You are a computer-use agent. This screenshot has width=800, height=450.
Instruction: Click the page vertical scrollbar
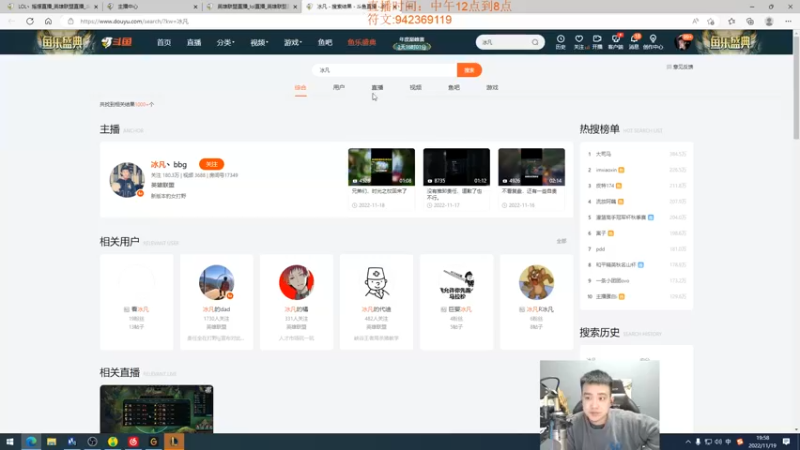796,87
